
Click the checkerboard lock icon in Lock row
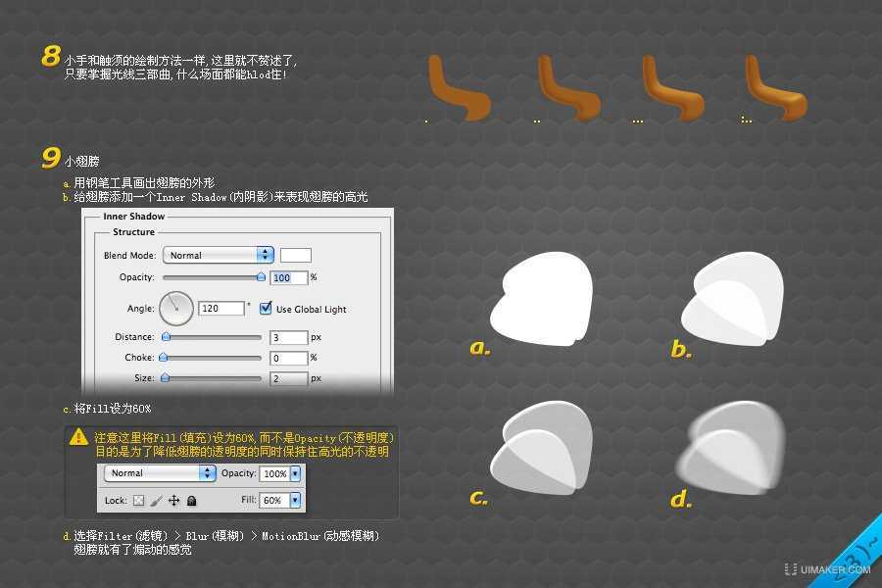point(138,500)
